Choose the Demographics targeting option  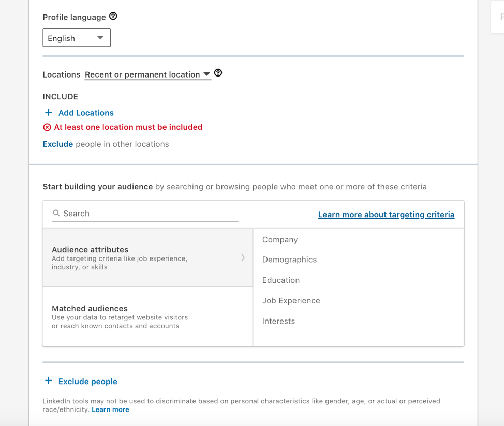coord(289,260)
